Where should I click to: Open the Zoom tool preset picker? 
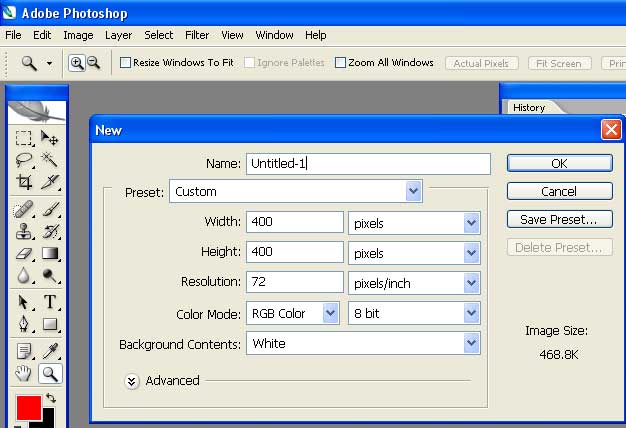coord(49,63)
